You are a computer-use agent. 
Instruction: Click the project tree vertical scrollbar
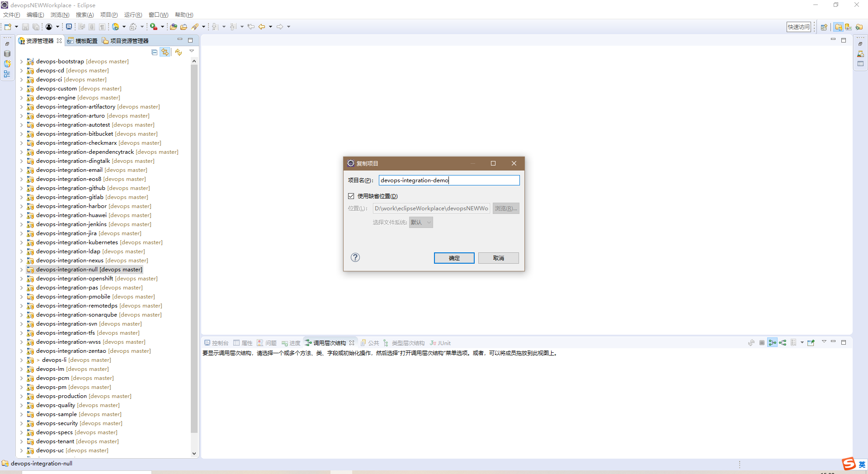pyautogui.click(x=194, y=249)
